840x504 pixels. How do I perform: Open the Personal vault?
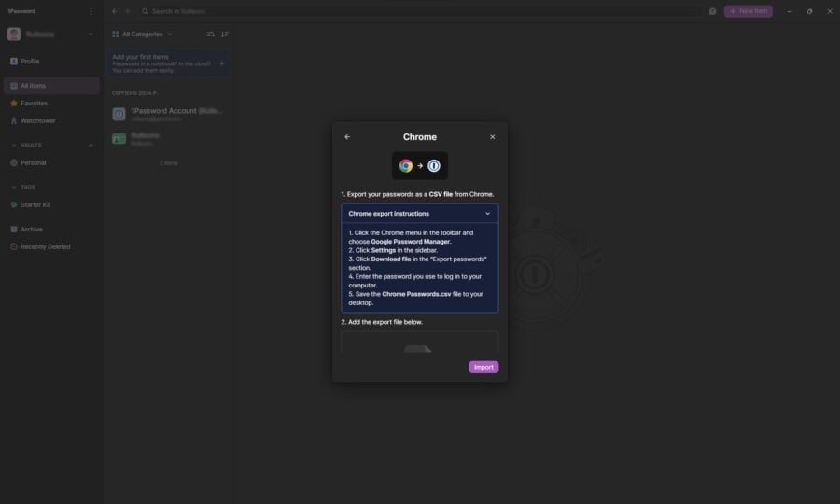(x=51, y=162)
